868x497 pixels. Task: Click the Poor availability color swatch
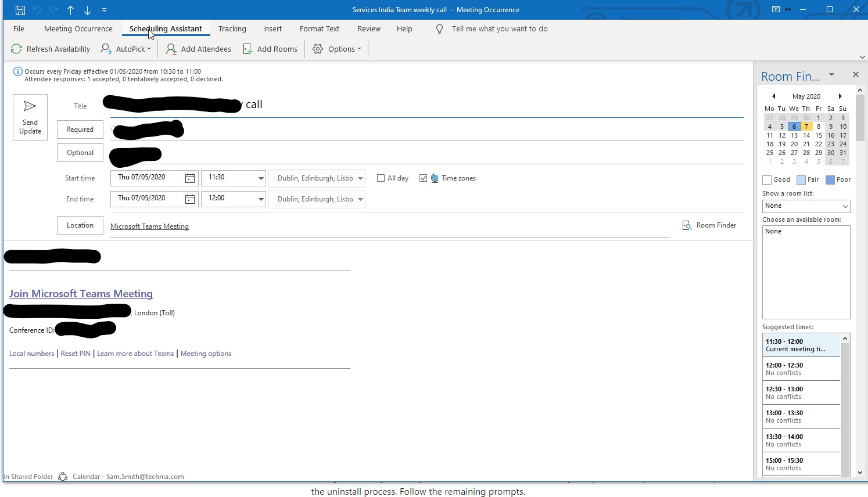point(830,180)
